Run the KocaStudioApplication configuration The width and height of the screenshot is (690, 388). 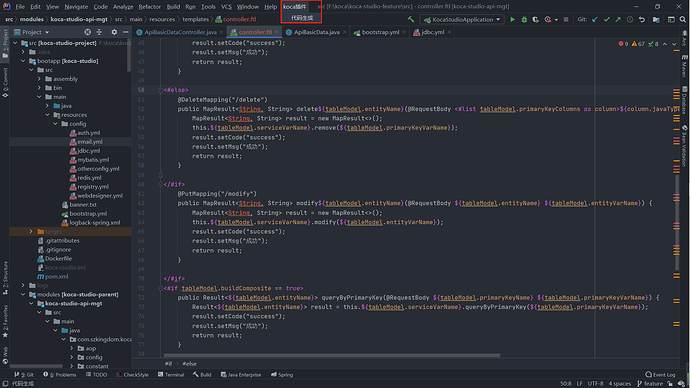pyautogui.click(x=512, y=19)
